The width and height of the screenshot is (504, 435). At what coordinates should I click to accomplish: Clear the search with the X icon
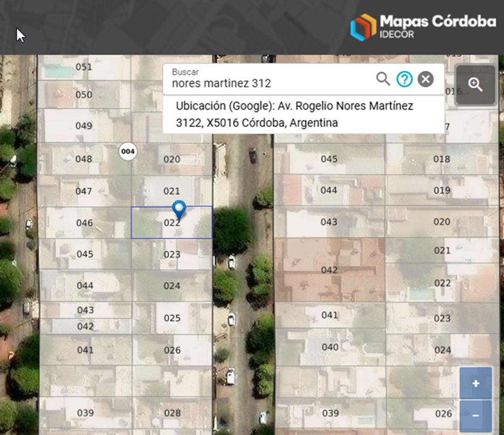point(425,79)
